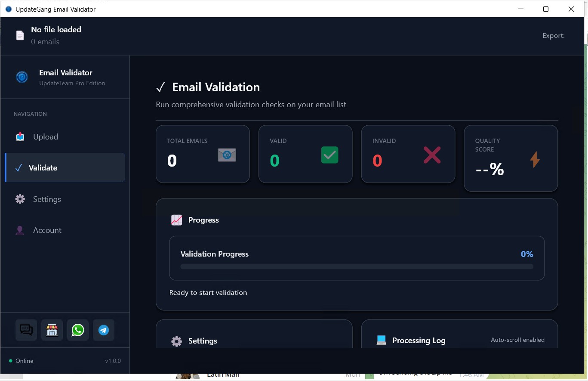Click the gear icon beside Settings panel title
The width and height of the screenshot is (588, 381).
(176, 341)
